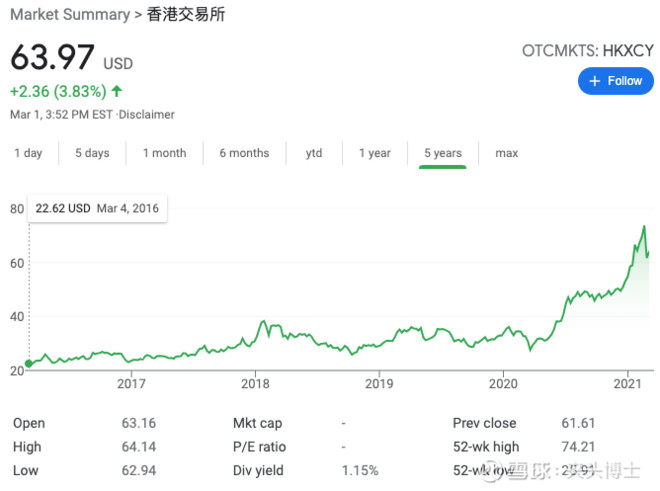Click the green dot at chart start
Image resolution: width=660 pixels, height=491 pixels.
pos(29,363)
